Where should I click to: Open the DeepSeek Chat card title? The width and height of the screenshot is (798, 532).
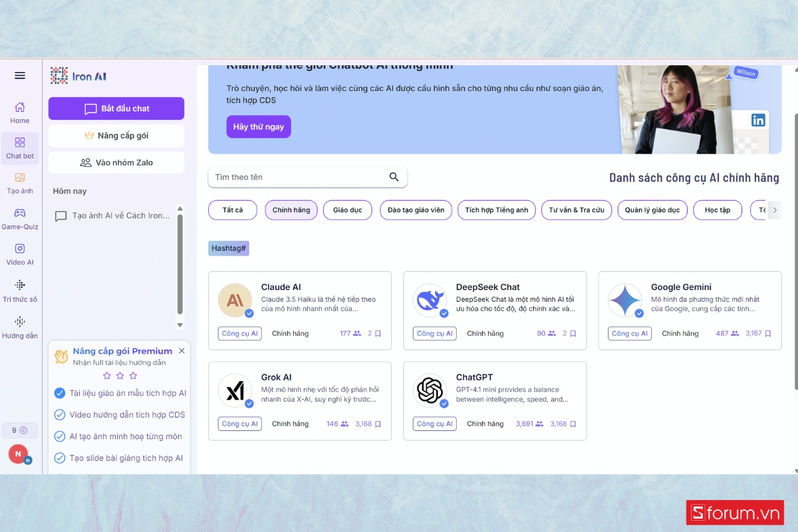(x=488, y=287)
